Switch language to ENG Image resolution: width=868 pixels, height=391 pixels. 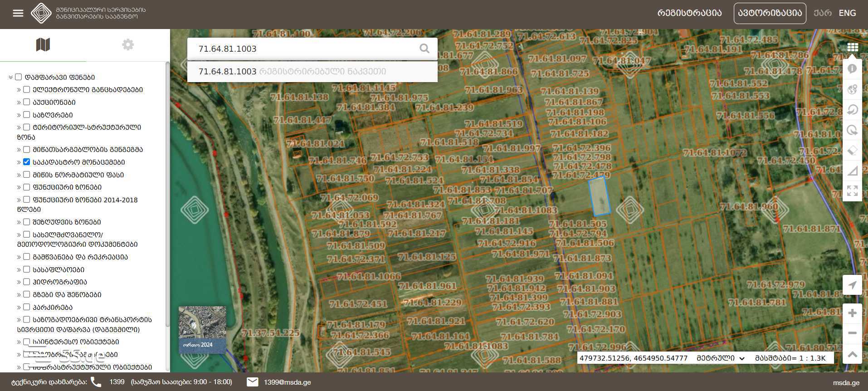point(847,13)
